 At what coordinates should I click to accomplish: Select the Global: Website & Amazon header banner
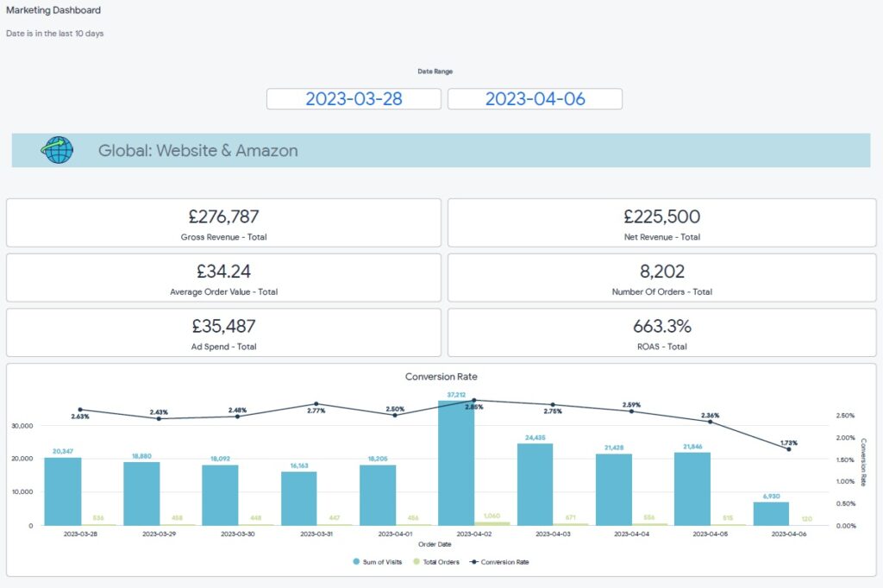point(441,150)
